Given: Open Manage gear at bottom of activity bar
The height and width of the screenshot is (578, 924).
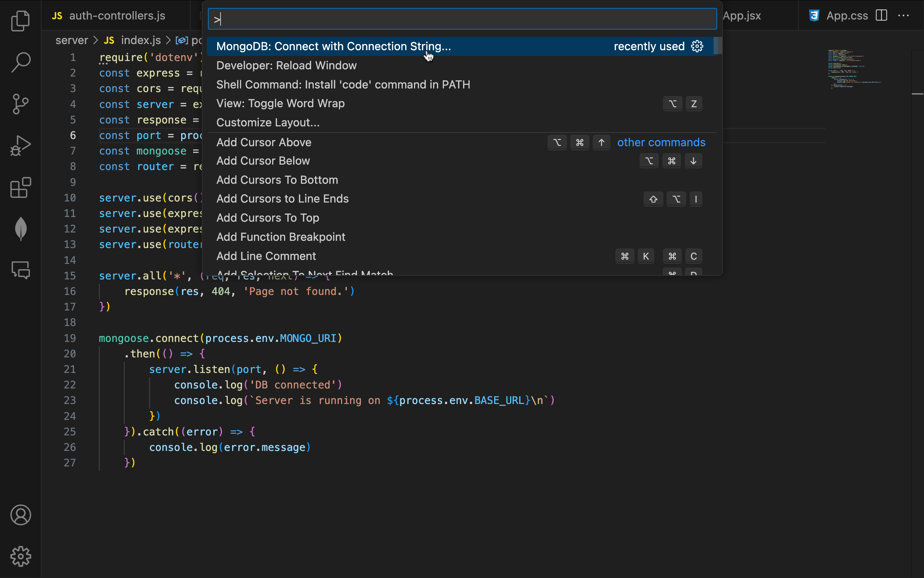Looking at the screenshot, I should tap(21, 556).
